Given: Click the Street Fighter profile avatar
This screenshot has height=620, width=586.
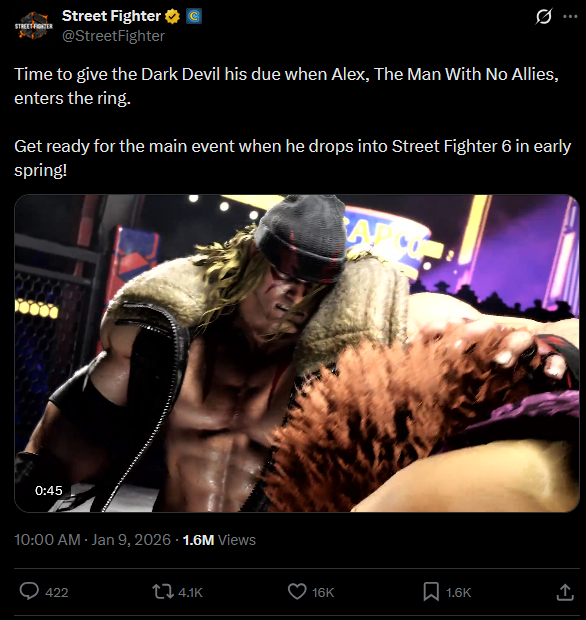Looking at the screenshot, I should click(x=34, y=26).
